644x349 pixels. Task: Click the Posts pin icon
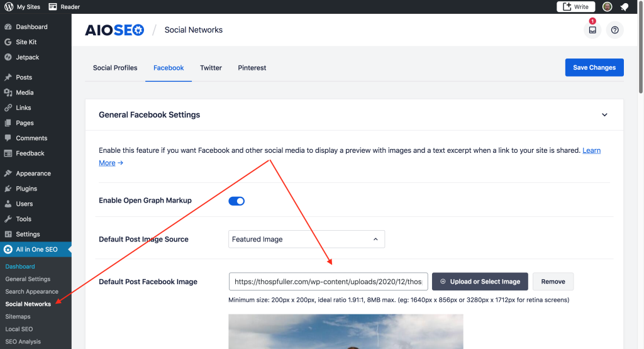[8, 77]
